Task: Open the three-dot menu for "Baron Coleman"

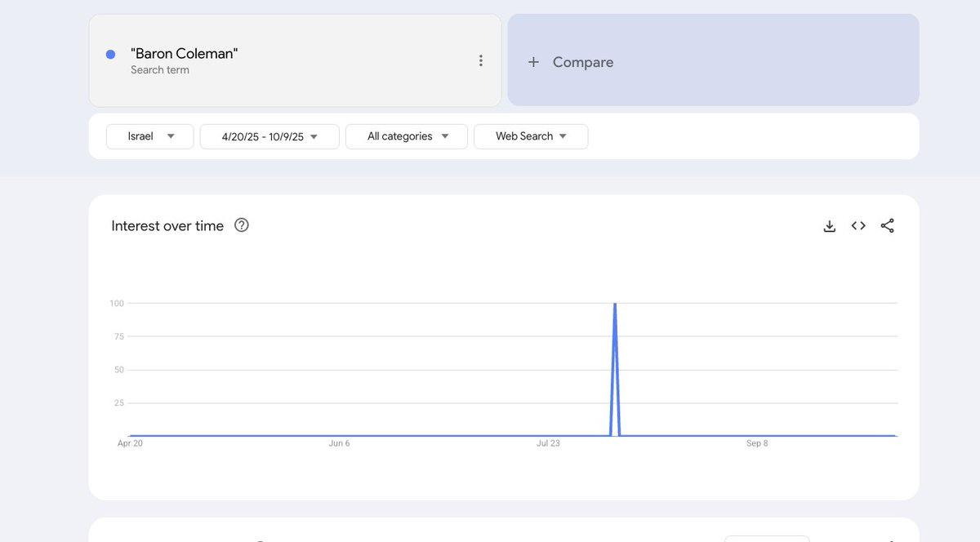Action: pyautogui.click(x=481, y=60)
